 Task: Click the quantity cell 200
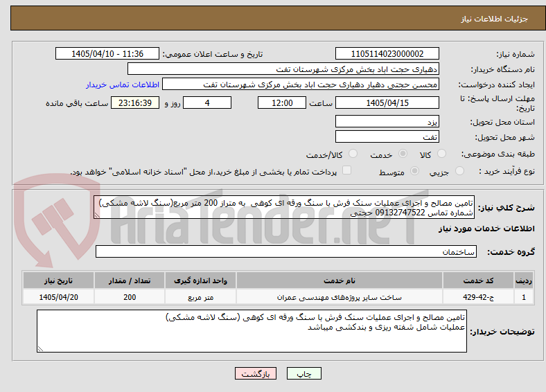(129, 297)
